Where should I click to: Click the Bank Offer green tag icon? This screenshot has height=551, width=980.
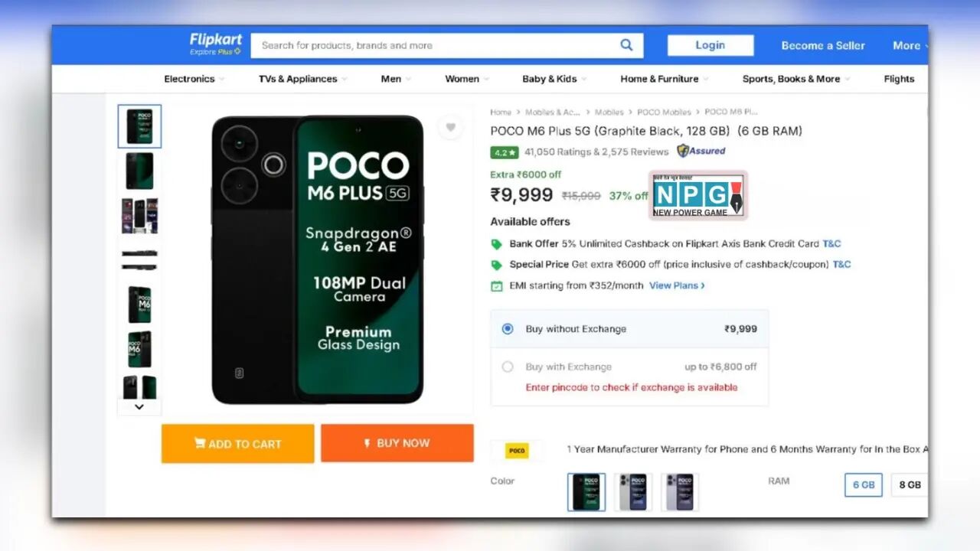pyautogui.click(x=497, y=244)
